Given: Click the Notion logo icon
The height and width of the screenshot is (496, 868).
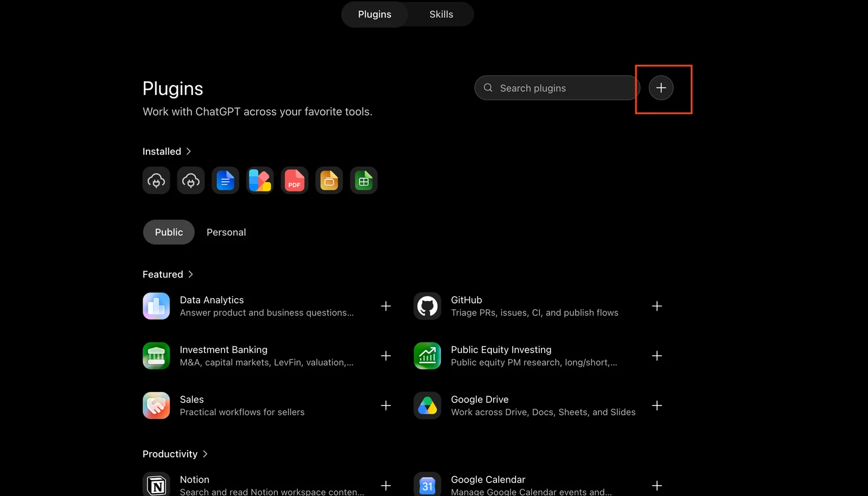Looking at the screenshot, I should click(156, 485).
